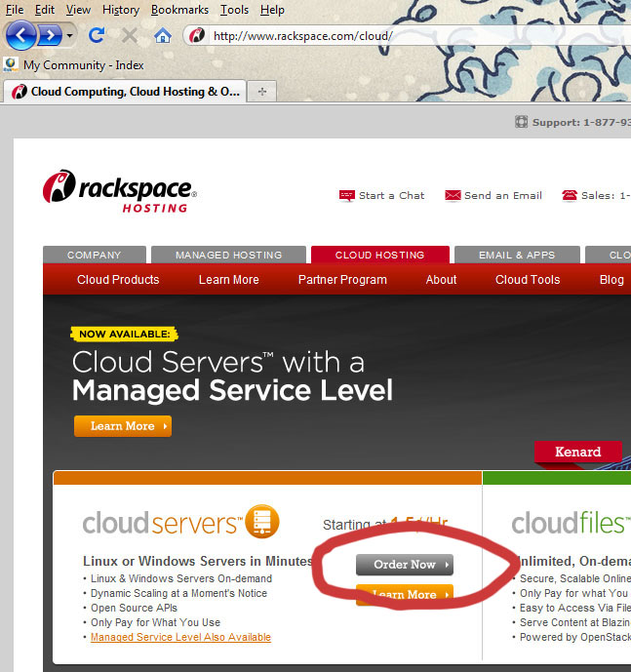Screen dimensions: 631x672
Task: Switch to the COMPANY tab
Action: (95, 255)
